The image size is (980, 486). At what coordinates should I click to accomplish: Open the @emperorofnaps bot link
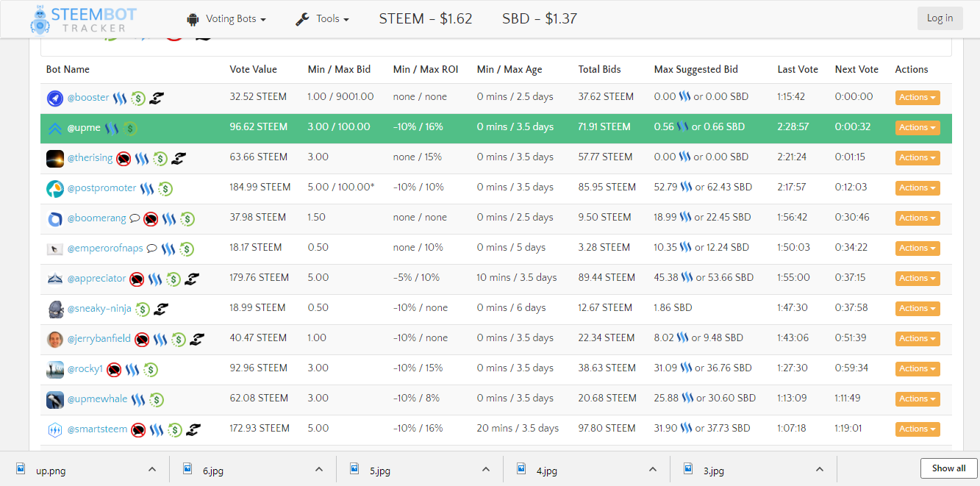coord(105,248)
